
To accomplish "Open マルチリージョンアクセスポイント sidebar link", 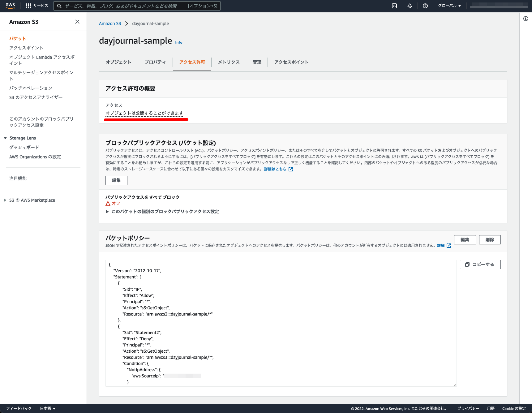I will 41,75.
